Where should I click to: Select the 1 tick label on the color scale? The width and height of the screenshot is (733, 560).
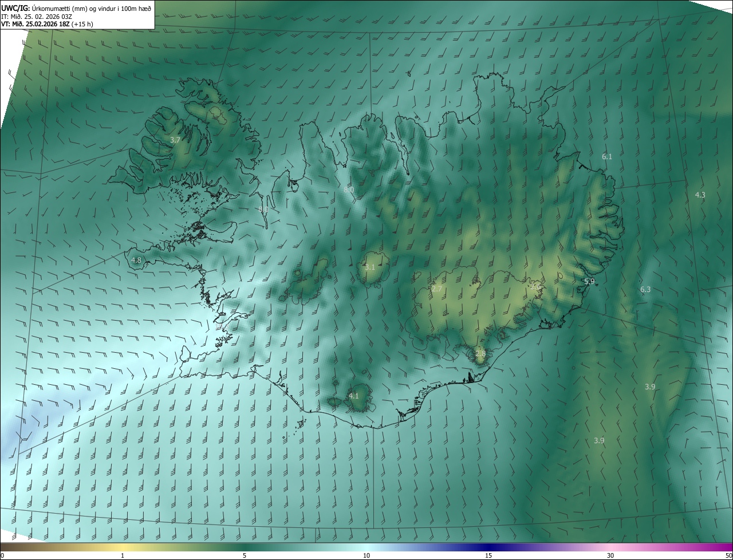tap(123, 555)
